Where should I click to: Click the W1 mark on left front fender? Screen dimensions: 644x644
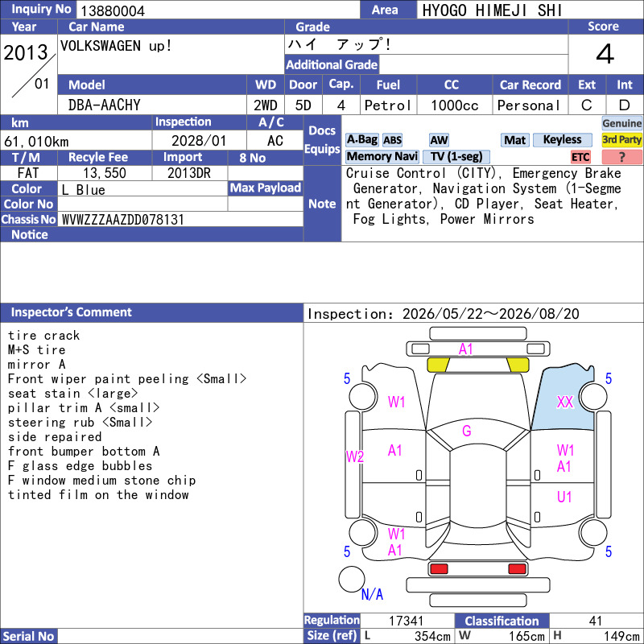[x=397, y=402]
